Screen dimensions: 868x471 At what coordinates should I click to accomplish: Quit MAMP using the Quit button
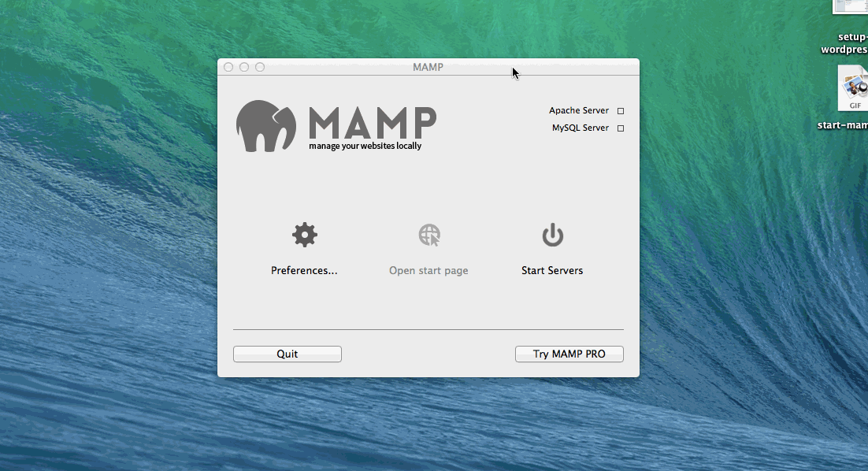287,354
